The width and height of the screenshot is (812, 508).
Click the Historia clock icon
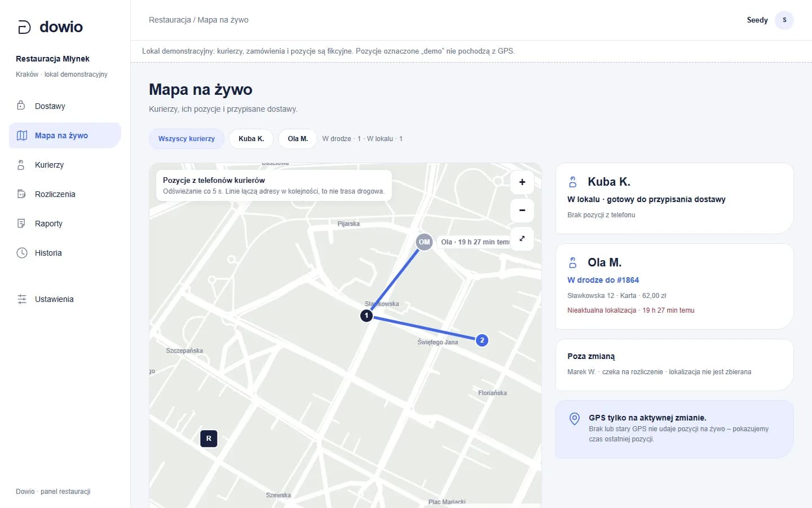(x=21, y=253)
